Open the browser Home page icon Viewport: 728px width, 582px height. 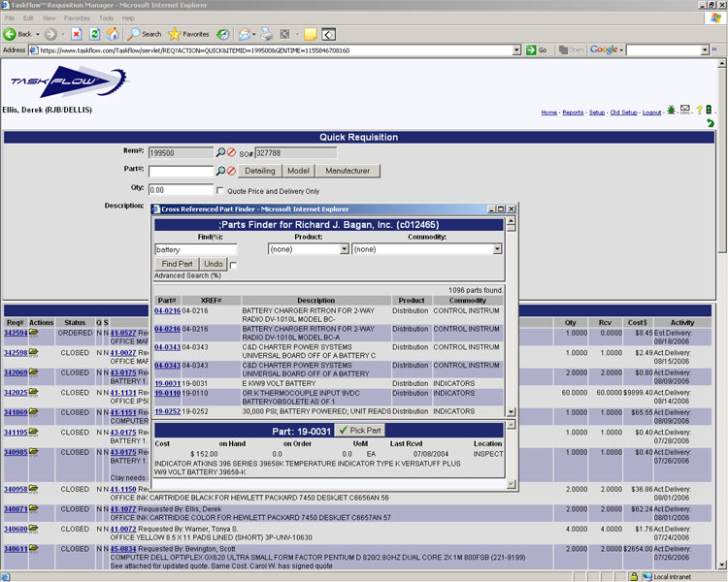point(113,34)
